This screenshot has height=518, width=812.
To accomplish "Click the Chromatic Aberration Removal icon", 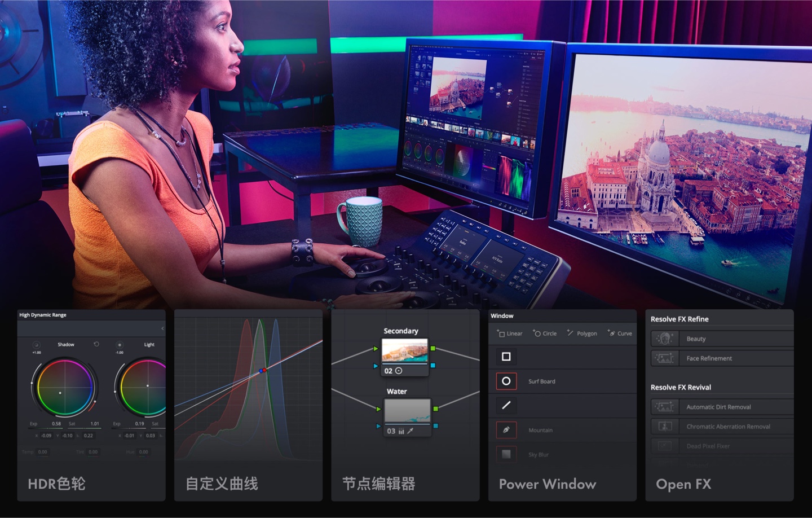I will coord(665,427).
